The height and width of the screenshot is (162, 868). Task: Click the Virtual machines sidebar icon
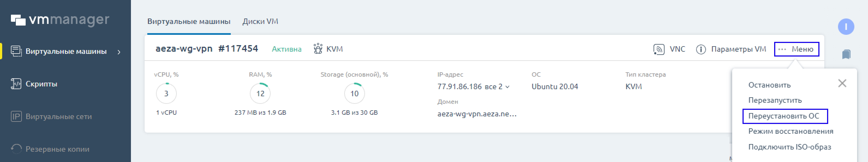[x=16, y=51]
